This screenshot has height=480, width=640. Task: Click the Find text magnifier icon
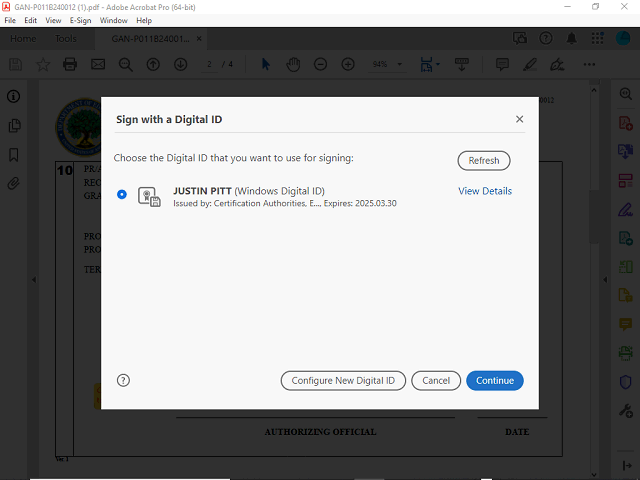[x=125, y=64]
